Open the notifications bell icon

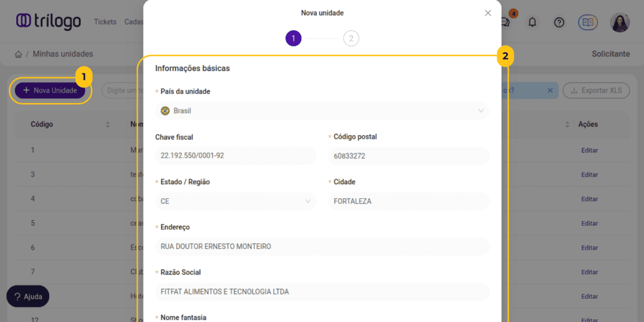[x=533, y=22]
